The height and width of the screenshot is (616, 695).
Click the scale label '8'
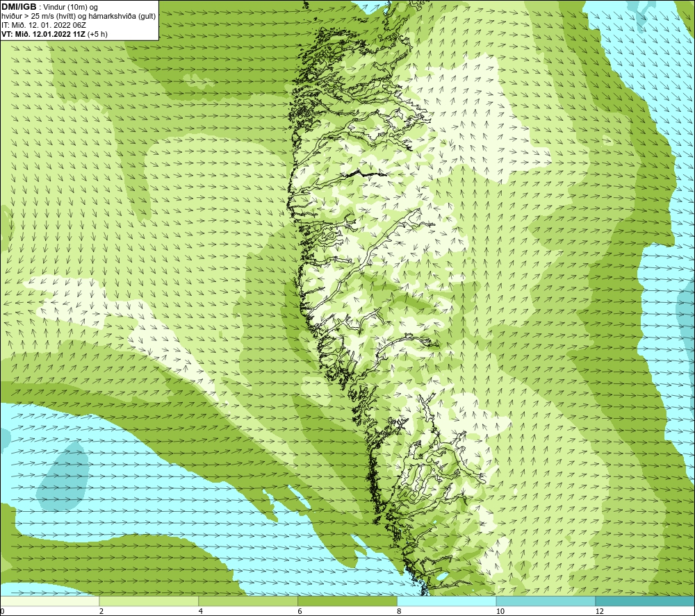pyautogui.click(x=400, y=612)
